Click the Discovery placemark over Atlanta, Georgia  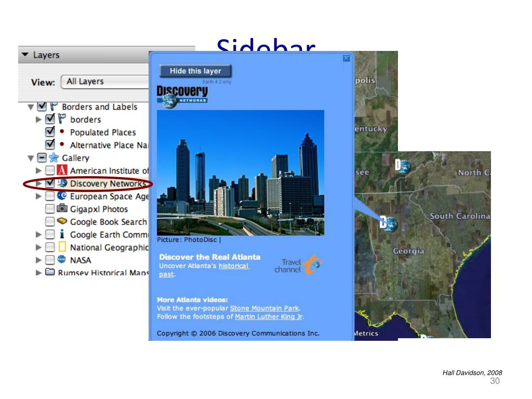[389, 223]
